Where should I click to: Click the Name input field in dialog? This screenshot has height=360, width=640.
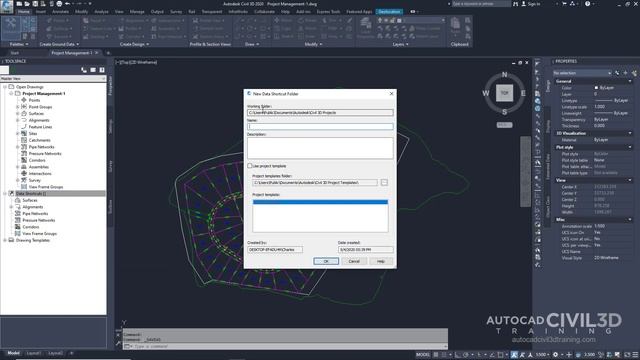320,127
